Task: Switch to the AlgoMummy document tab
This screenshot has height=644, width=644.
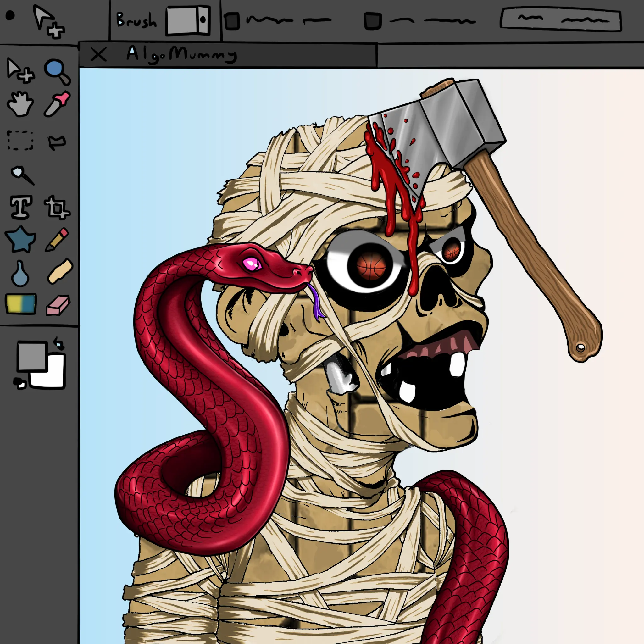Action: 182,54
